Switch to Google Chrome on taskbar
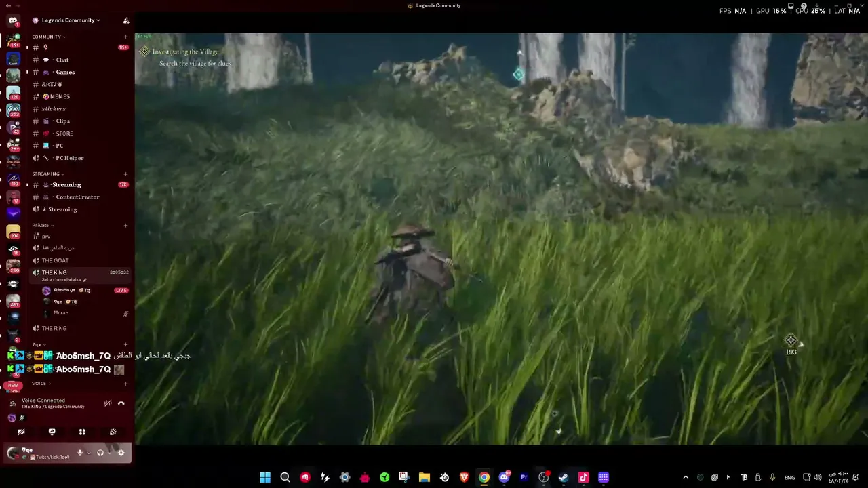 484,477
